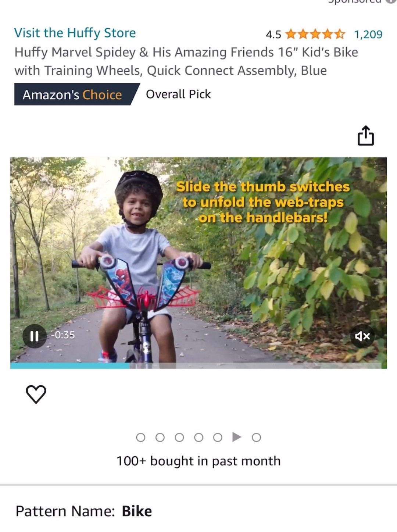The height and width of the screenshot is (532, 397).
Task: Visit the Huffy Store link
Action: coord(75,33)
